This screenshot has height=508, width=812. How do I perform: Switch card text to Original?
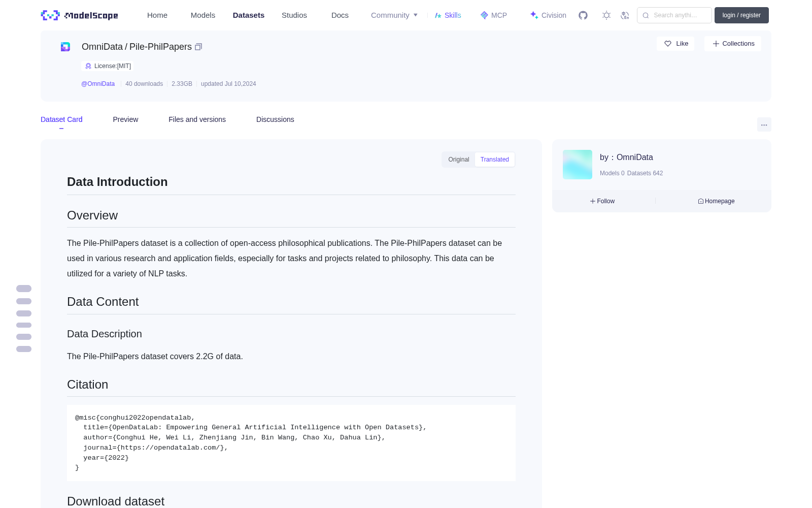coord(459,160)
